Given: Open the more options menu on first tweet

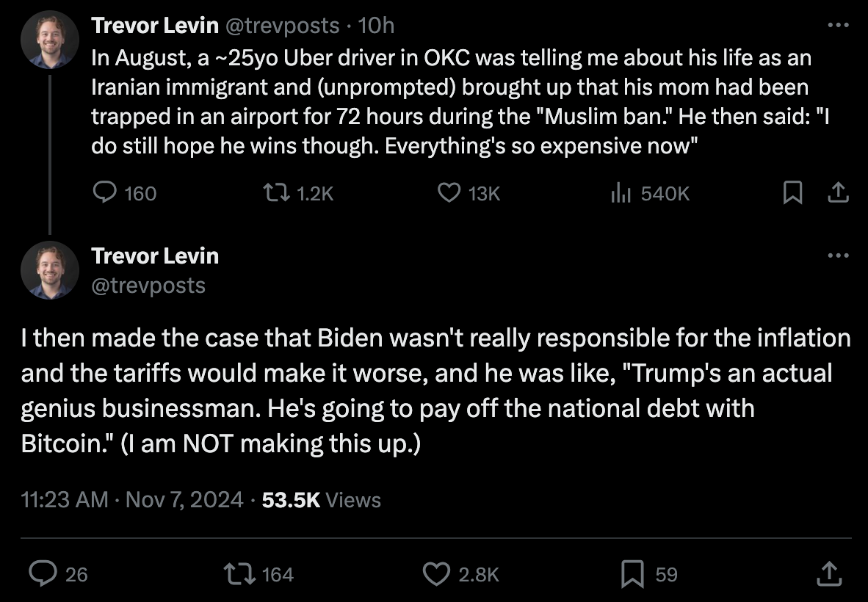Looking at the screenshot, I should [838, 26].
